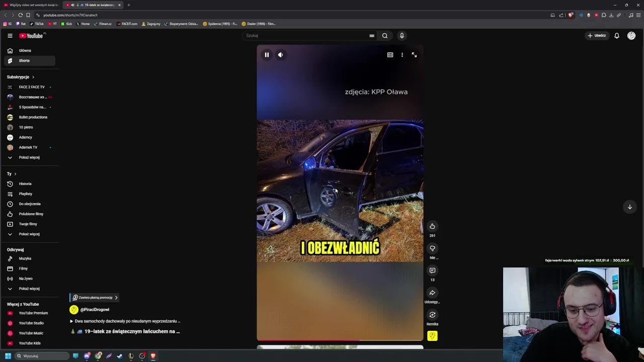Screen dimensions: 644x362
Task: Select Shorts in the sidebar
Action: 30,61
